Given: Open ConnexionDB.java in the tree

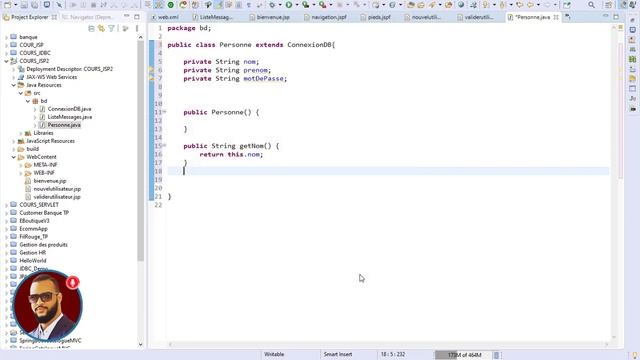Looking at the screenshot, I should point(69,109).
